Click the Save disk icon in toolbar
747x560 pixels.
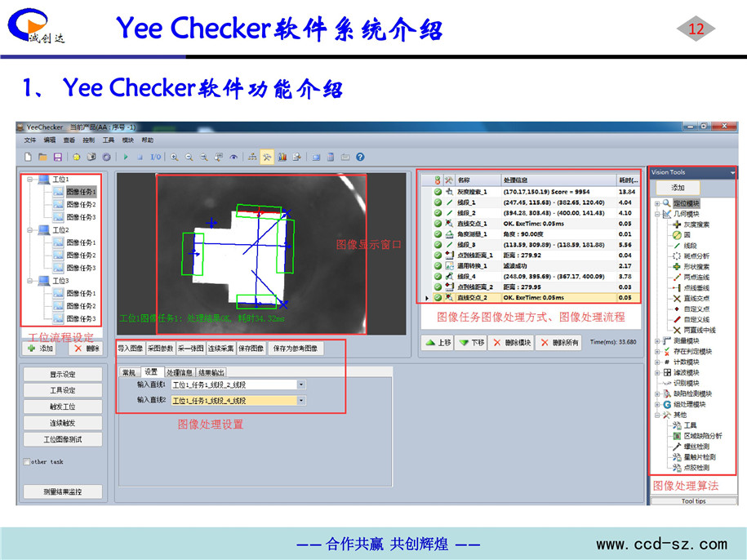[x=57, y=157]
